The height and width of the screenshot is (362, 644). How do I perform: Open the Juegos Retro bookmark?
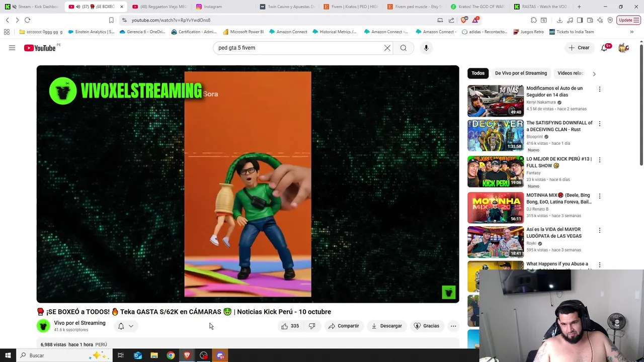coord(528,32)
